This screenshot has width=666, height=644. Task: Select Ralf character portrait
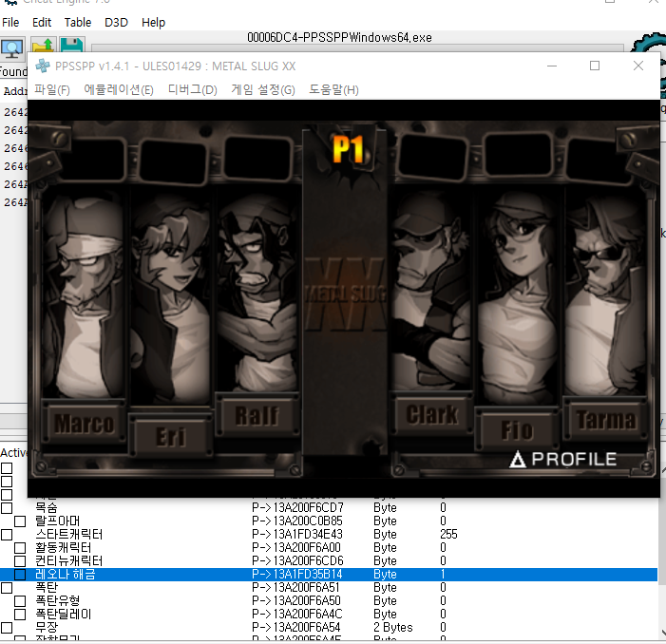[x=257, y=291]
